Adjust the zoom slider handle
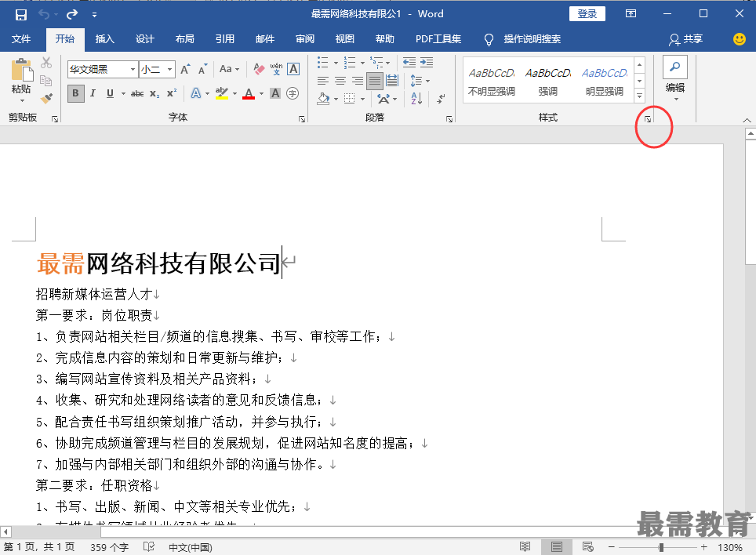 coord(662,547)
